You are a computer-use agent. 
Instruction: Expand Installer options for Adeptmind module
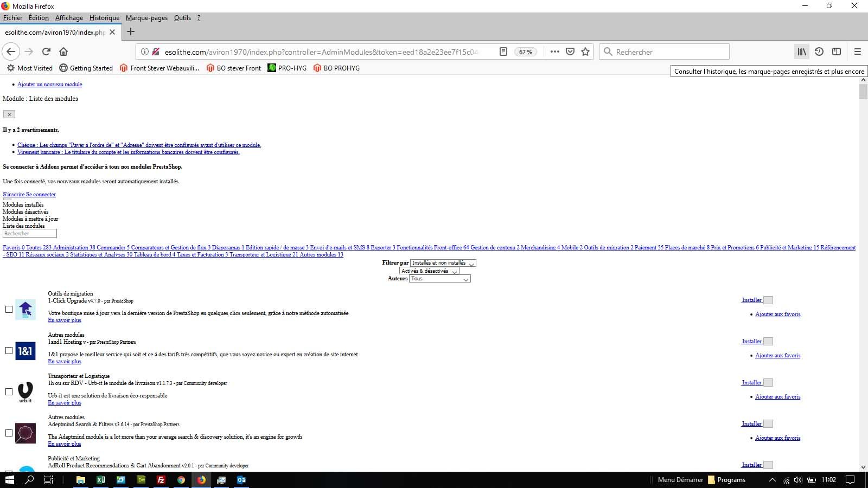[x=768, y=424]
